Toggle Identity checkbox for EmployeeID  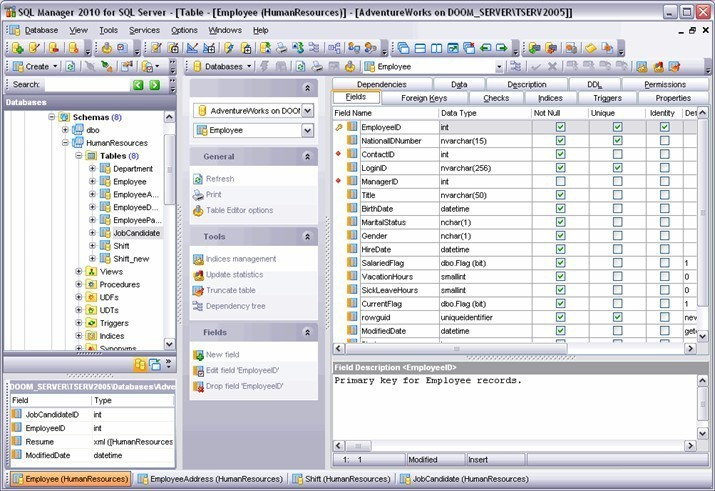[x=664, y=127]
